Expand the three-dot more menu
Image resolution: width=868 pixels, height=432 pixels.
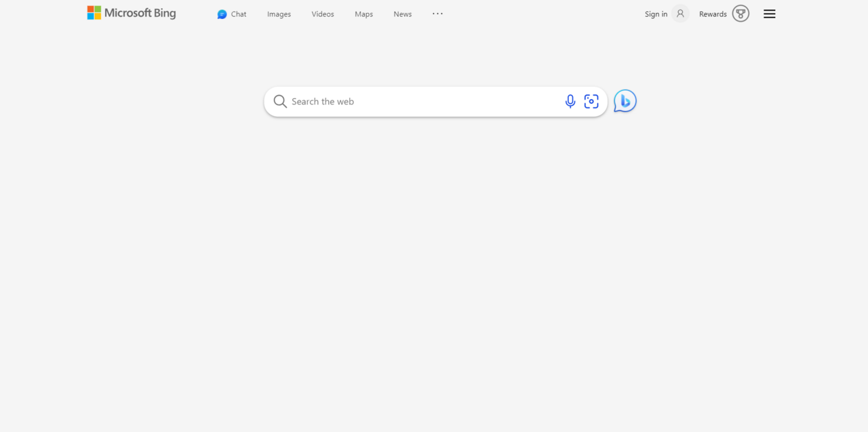[437, 14]
